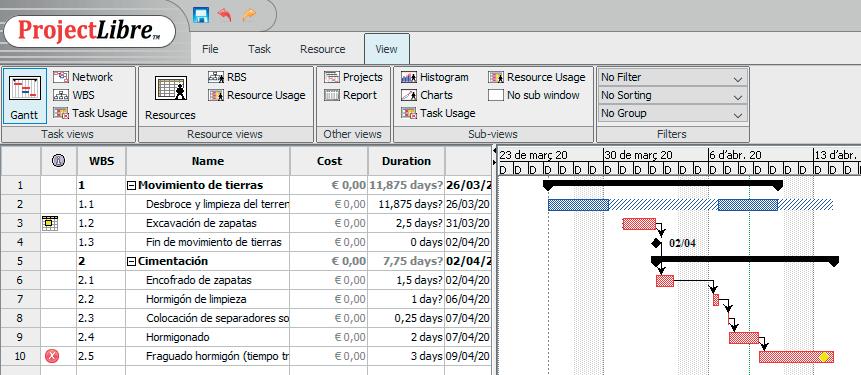This screenshot has width=861, height=375.
Task: Click the ProjectLibre logo
Action: [x=89, y=31]
